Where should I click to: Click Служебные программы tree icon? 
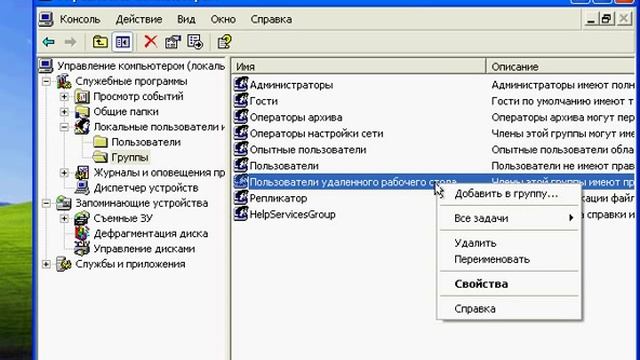pyautogui.click(x=64, y=81)
